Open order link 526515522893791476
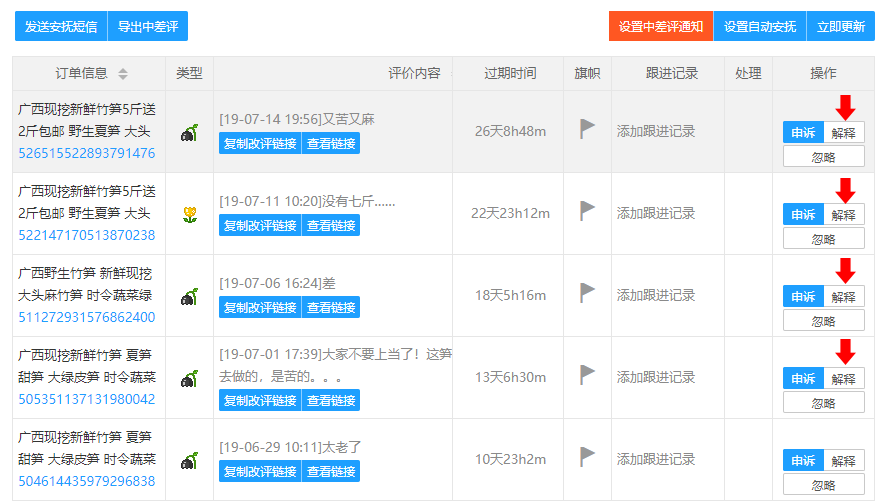Viewport: 891px width, 501px height. pyautogui.click(x=86, y=153)
